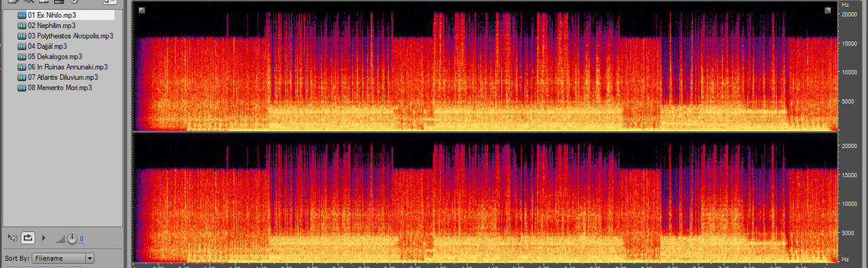Click the 20000 mark on upper frequency scale
The width and height of the screenshot is (868, 268).
pos(850,14)
